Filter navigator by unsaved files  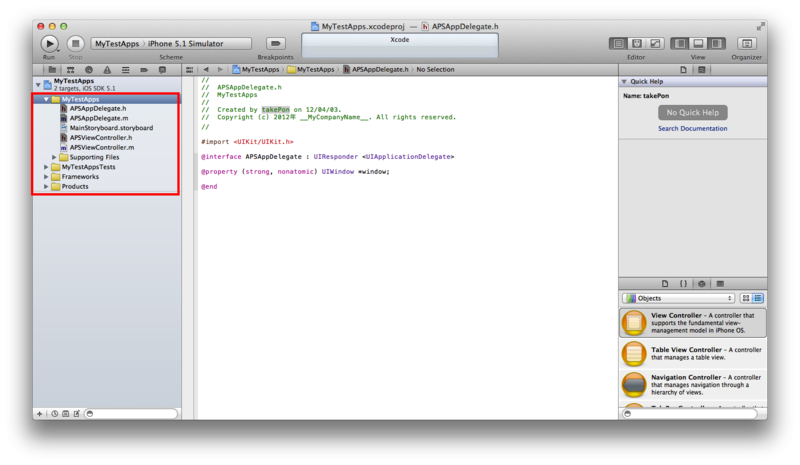tap(77, 414)
